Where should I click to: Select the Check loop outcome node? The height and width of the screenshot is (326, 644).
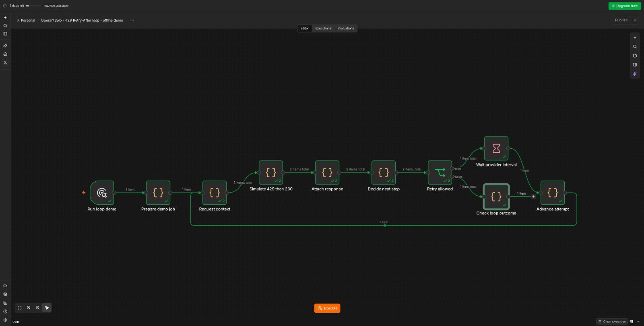pyautogui.click(x=496, y=197)
